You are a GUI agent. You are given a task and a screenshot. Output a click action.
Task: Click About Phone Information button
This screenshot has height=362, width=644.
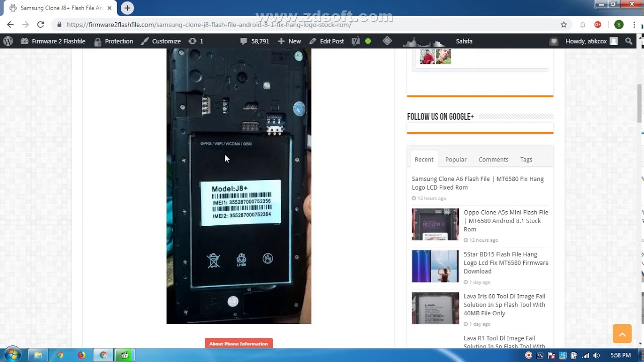pyautogui.click(x=238, y=343)
